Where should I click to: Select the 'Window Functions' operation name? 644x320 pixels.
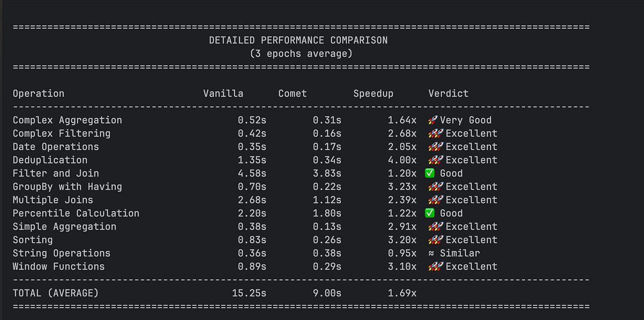point(59,266)
